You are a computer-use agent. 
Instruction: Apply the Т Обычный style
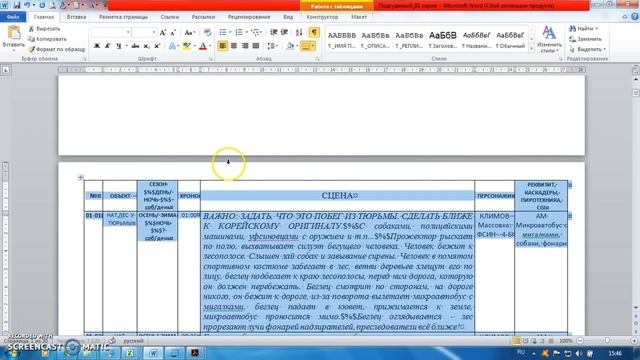(x=510, y=40)
